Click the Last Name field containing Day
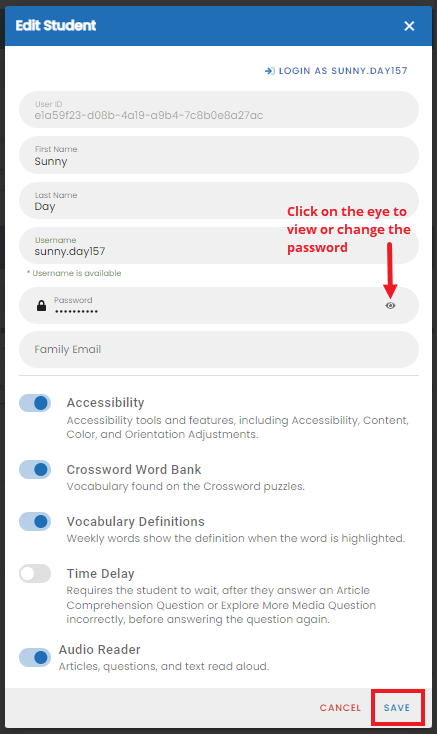The height and width of the screenshot is (734, 437). (x=218, y=201)
